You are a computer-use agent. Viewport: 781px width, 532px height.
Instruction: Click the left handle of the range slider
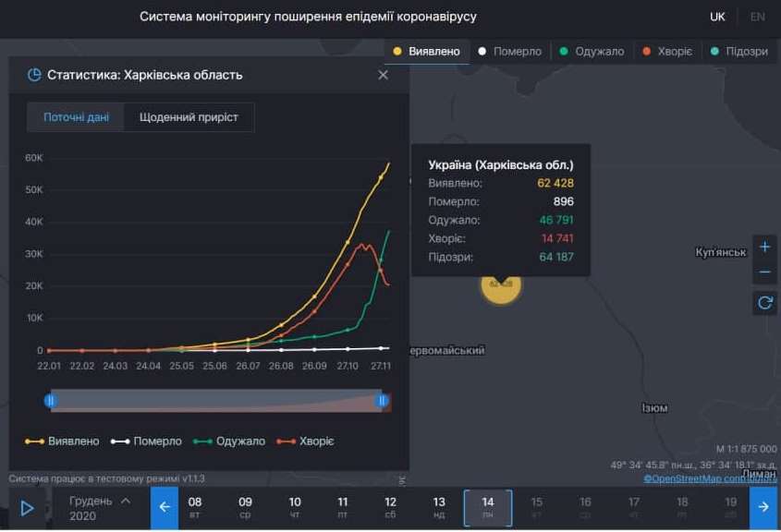(x=49, y=400)
